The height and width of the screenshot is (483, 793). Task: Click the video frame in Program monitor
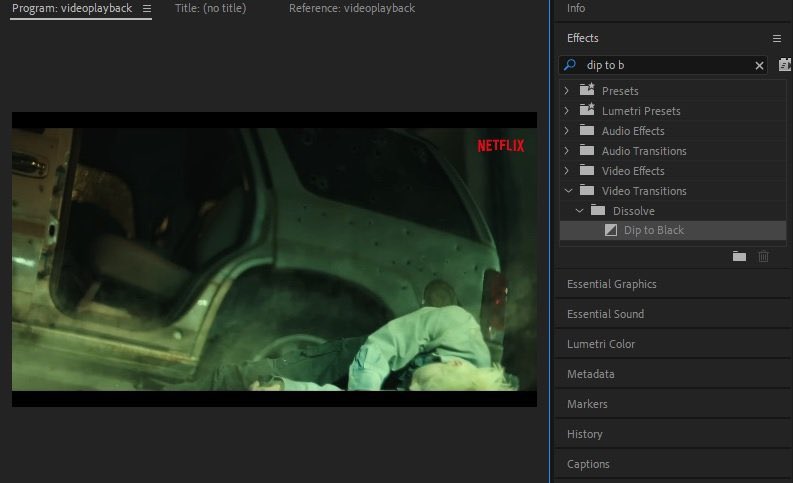[x=274, y=259]
